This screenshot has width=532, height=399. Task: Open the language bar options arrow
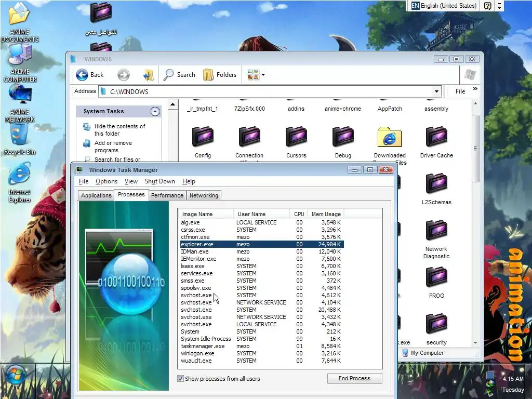click(x=499, y=6)
